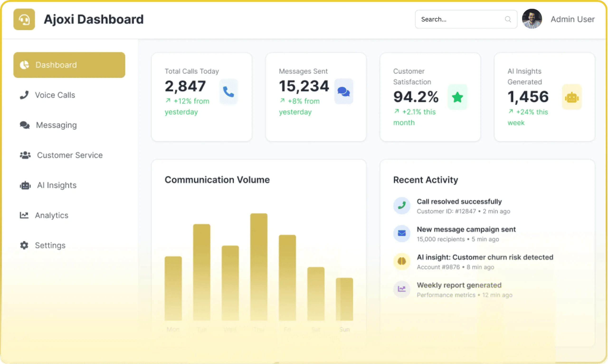Click the 1,456 AI insights value
The image size is (608, 364).
(528, 97)
